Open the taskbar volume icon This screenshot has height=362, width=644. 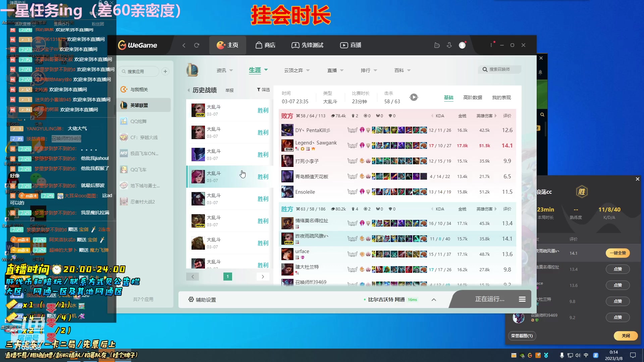(578, 355)
